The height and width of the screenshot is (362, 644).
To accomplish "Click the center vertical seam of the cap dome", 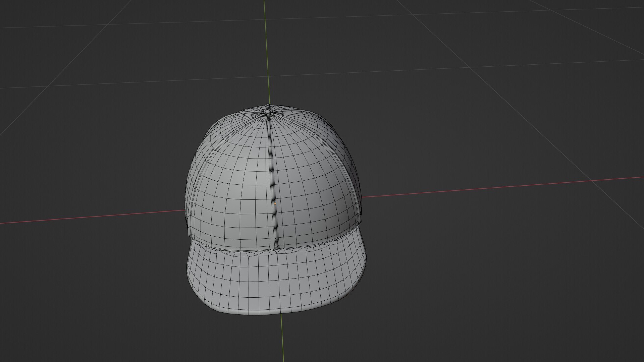I will (273, 183).
